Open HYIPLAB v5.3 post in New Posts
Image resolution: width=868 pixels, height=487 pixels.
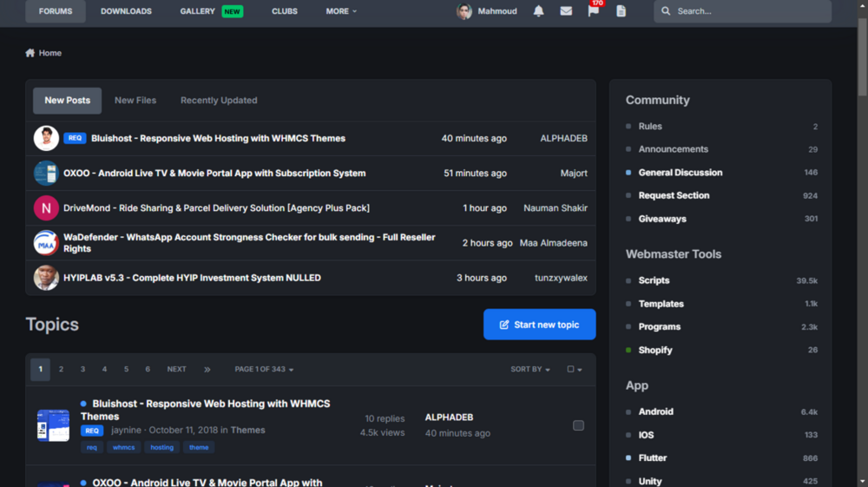point(192,278)
